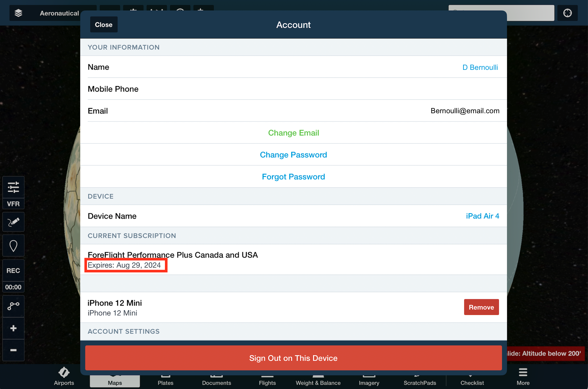
Task: Close the Account dialog
Action: (x=104, y=25)
